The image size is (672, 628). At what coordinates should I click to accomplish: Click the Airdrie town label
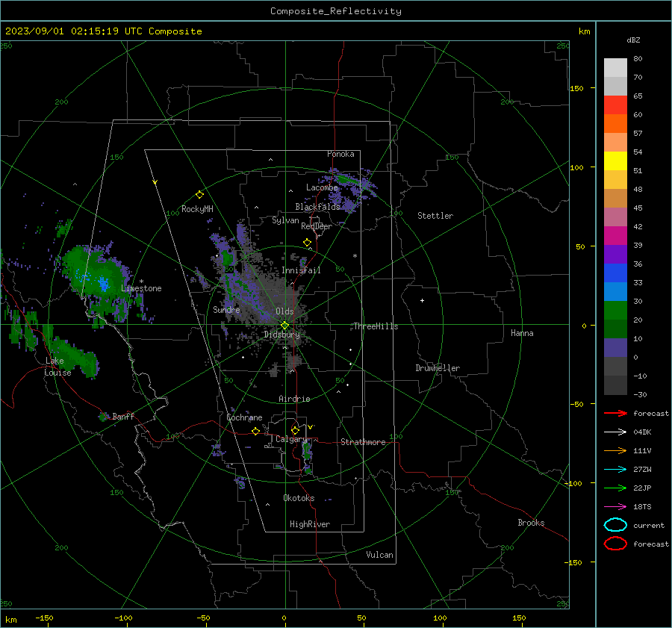(294, 399)
